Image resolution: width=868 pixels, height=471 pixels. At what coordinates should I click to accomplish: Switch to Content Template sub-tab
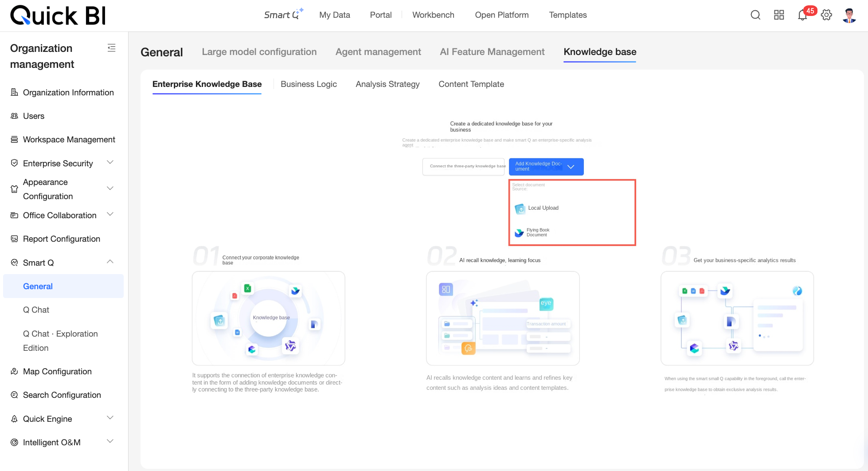click(471, 84)
